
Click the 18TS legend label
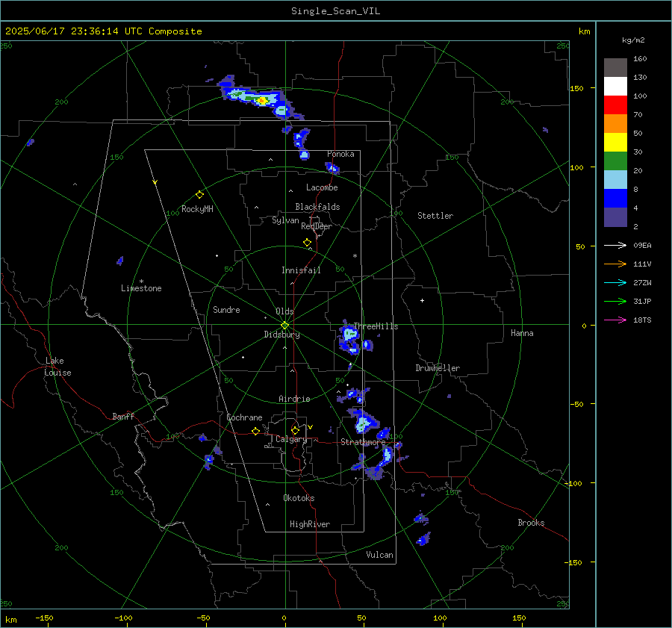(642, 320)
